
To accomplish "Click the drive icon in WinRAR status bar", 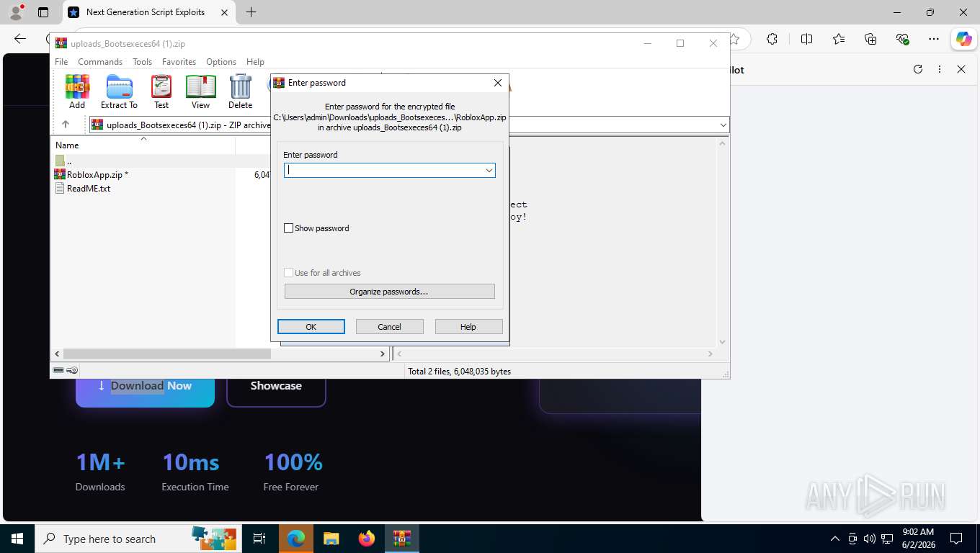I will tap(58, 370).
